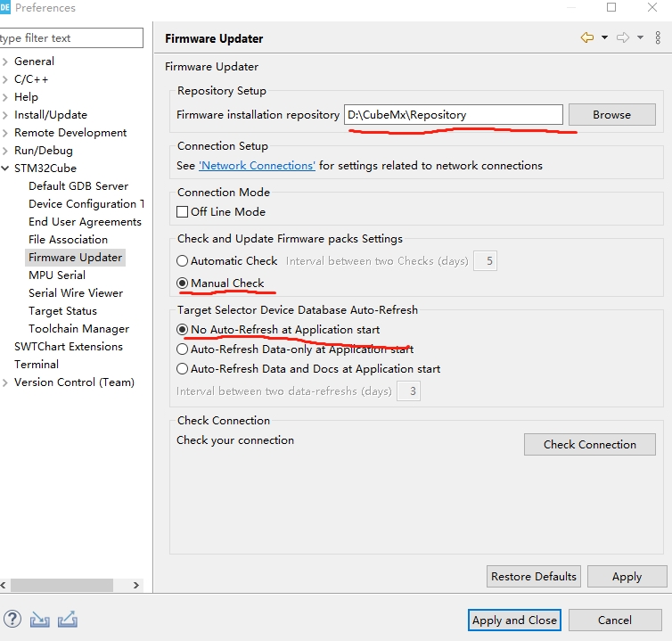Click the export preferences icon
Screen dimensions: 672x641
click(x=67, y=619)
